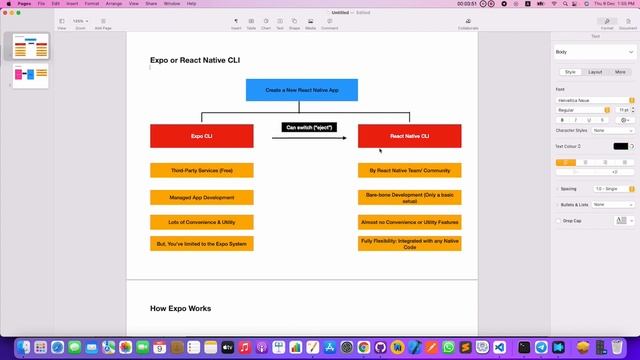This screenshot has width=640, height=360.
Task: Switch to the Layout tab
Action: [595, 72]
